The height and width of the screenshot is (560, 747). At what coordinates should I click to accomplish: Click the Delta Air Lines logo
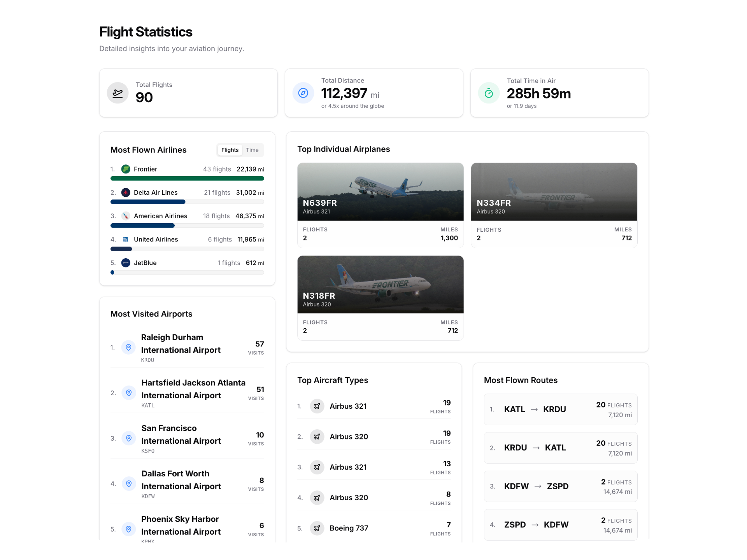[x=126, y=192]
